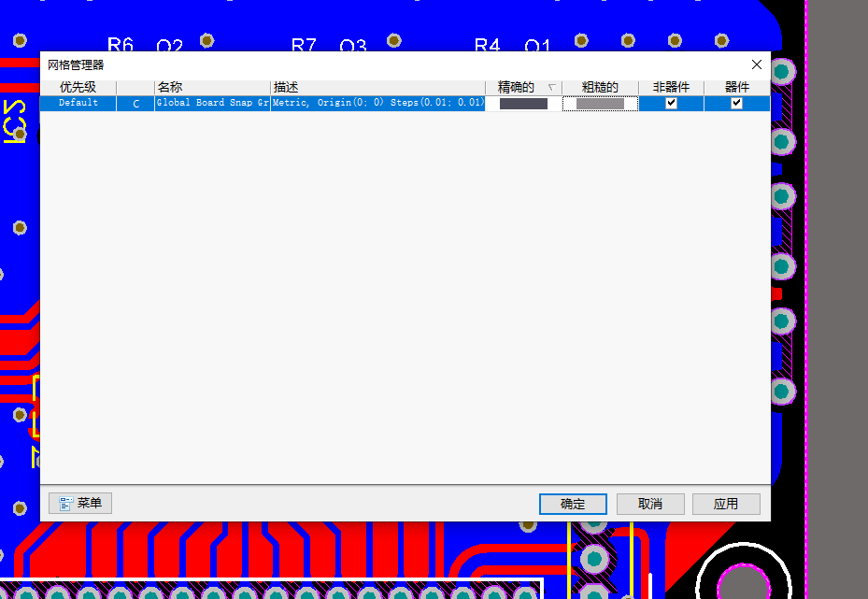
Task: Click the 粗糙的 column header
Action: click(x=600, y=88)
